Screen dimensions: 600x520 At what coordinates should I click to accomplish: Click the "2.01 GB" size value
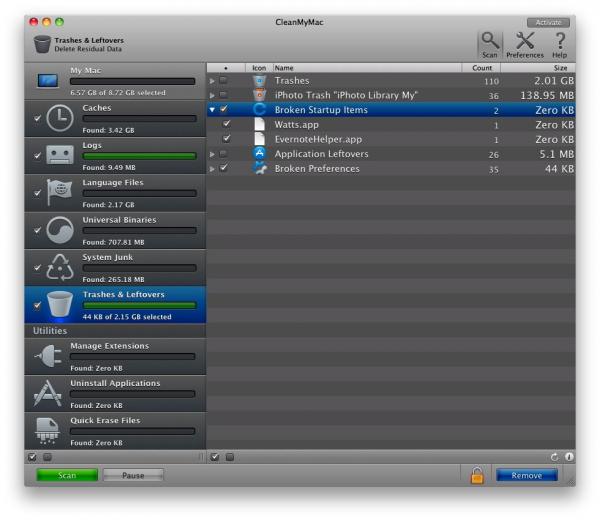point(554,81)
